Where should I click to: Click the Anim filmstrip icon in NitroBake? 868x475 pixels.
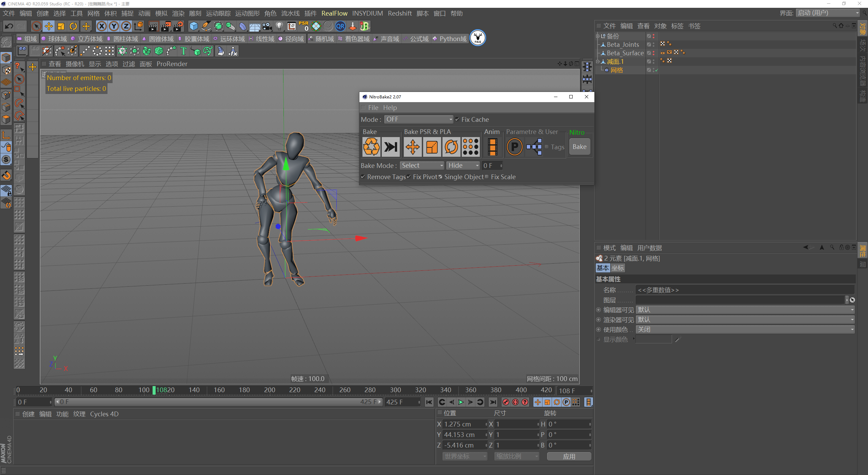click(492, 147)
